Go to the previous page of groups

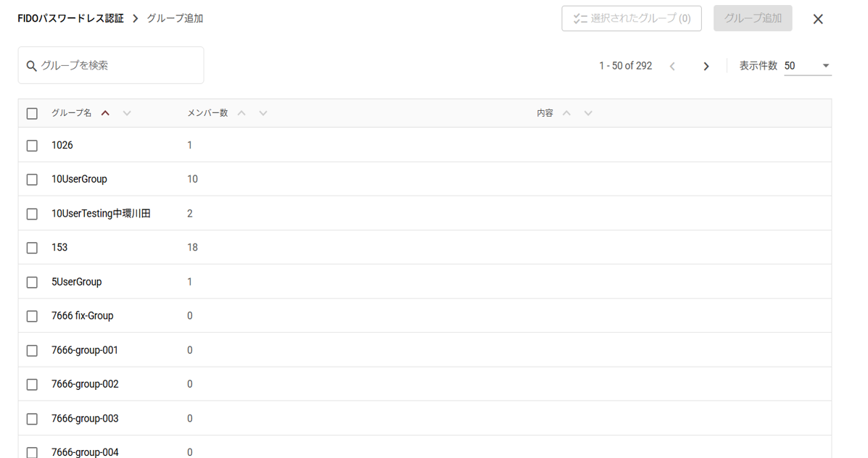point(672,67)
